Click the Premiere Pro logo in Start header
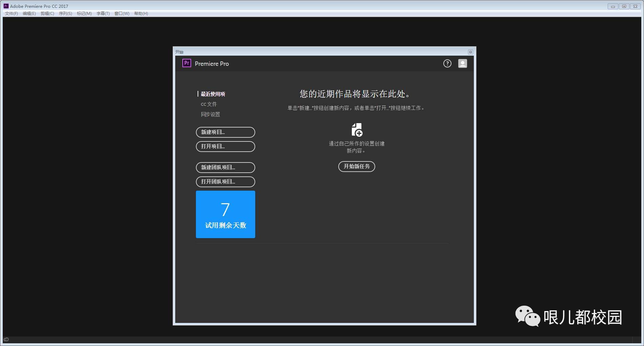644x346 pixels. click(x=187, y=63)
